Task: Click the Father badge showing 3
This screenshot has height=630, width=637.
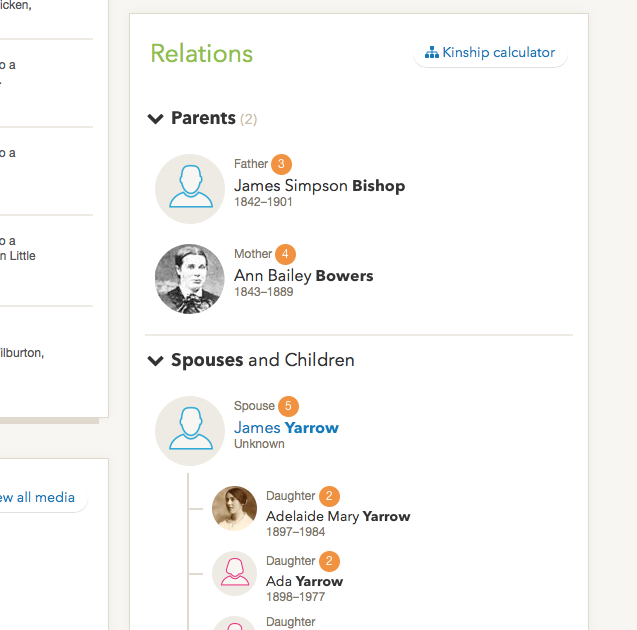Action: [x=282, y=164]
